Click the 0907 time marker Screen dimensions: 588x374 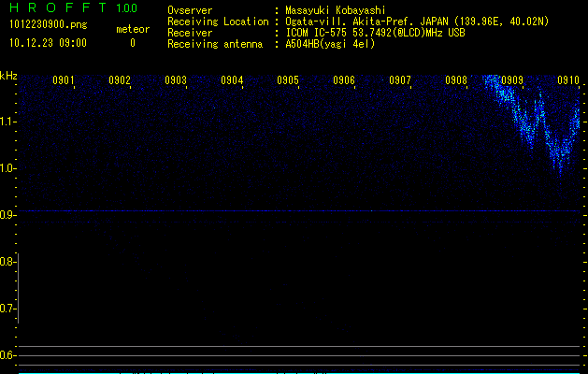(400, 80)
